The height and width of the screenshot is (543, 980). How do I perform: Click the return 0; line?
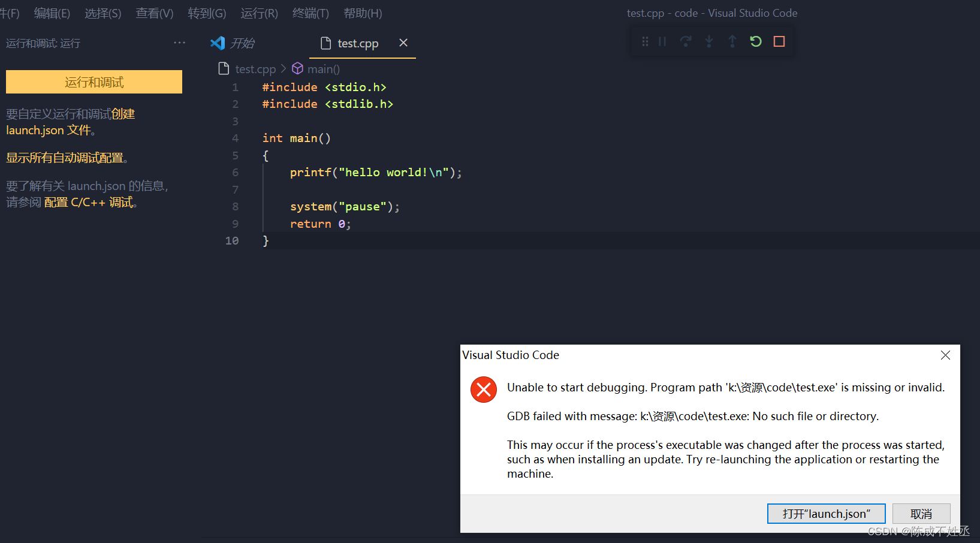(x=320, y=224)
